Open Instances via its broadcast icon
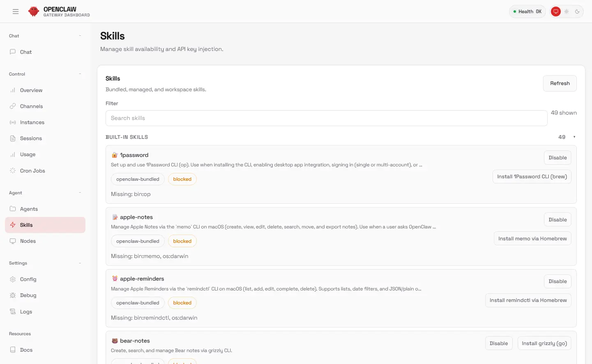Image resolution: width=592 pixels, height=364 pixels. tap(13, 122)
